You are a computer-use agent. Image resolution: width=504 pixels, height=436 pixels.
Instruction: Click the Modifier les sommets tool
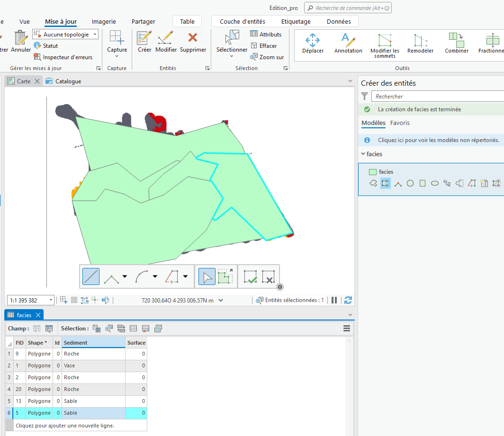(385, 43)
